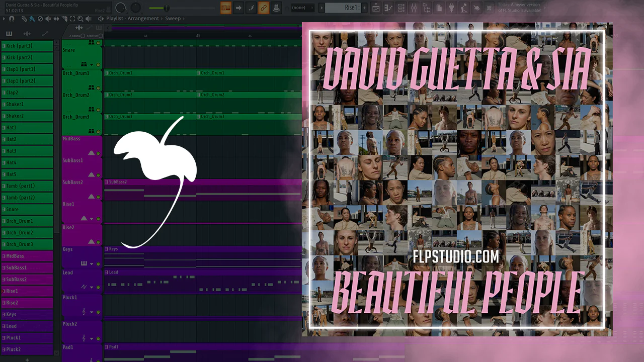Click the Sweep breadcrumb item
This screenshot has height=362, width=644.
pos(173,19)
